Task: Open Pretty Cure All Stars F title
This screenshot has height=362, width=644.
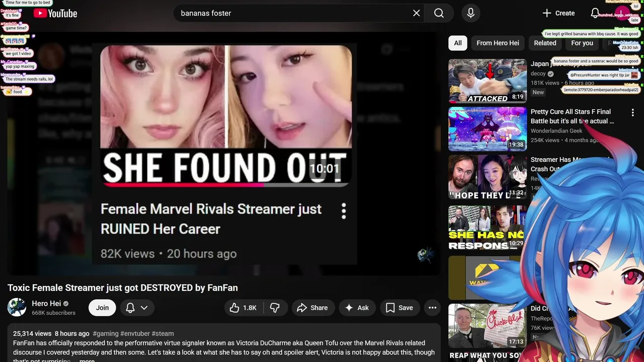Action: (572, 116)
